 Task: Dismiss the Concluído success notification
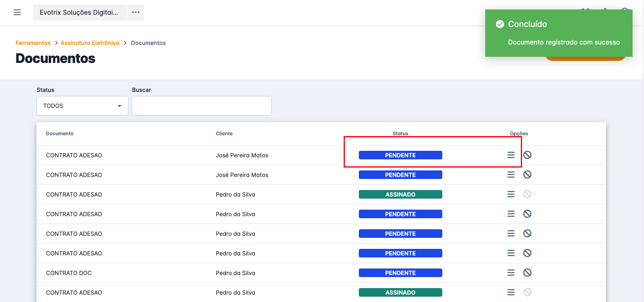(558, 33)
